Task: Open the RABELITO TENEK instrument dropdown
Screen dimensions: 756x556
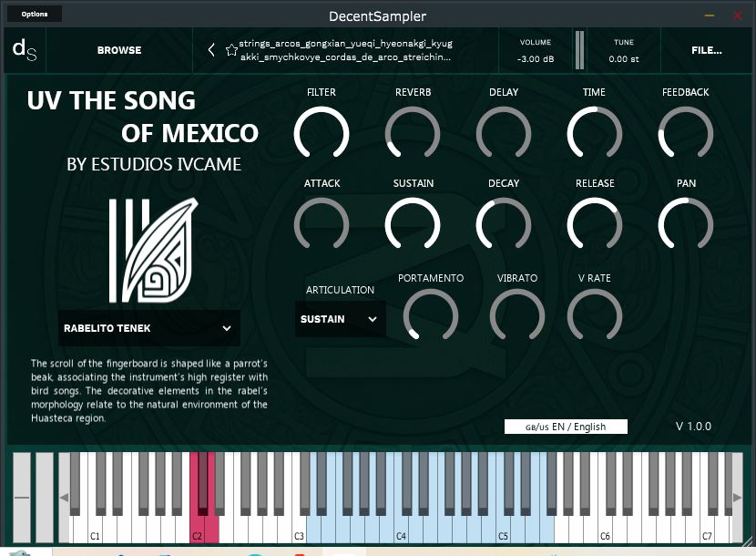Action: click(x=149, y=328)
